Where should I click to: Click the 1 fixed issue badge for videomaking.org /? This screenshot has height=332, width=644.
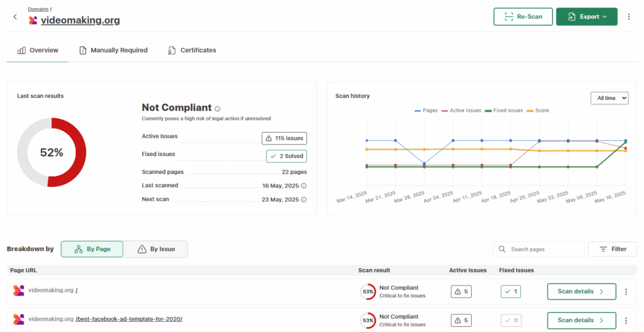pos(511,291)
